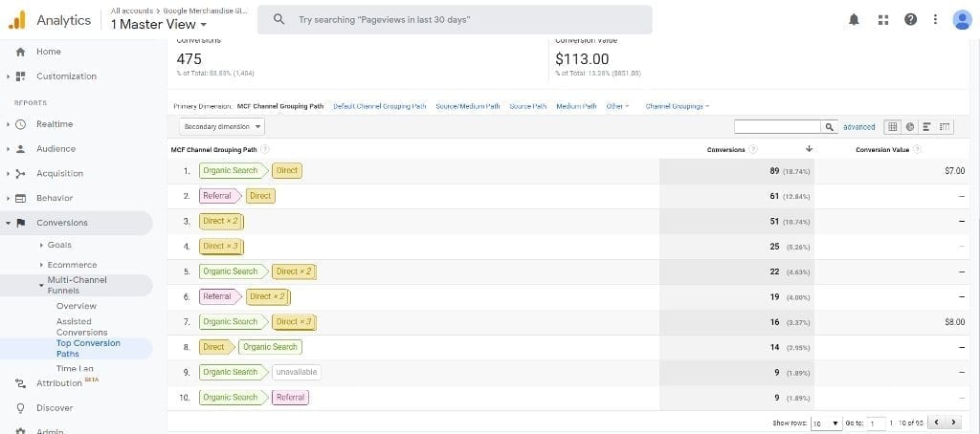
Task: Click the Go to page number field
Action: tap(877, 423)
